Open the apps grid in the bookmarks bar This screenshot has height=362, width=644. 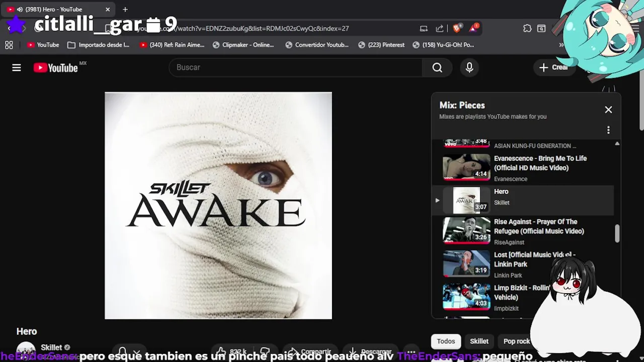(9, 45)
